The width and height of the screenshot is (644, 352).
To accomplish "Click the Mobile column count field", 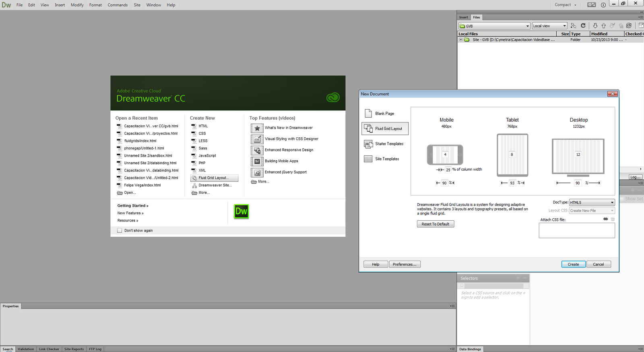I will tap(445, 154).
